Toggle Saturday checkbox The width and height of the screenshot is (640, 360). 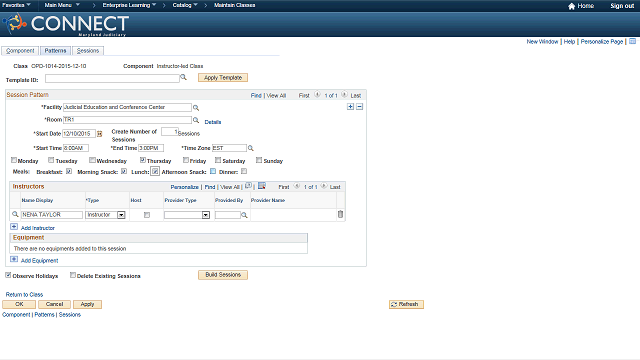pos(218,160)
